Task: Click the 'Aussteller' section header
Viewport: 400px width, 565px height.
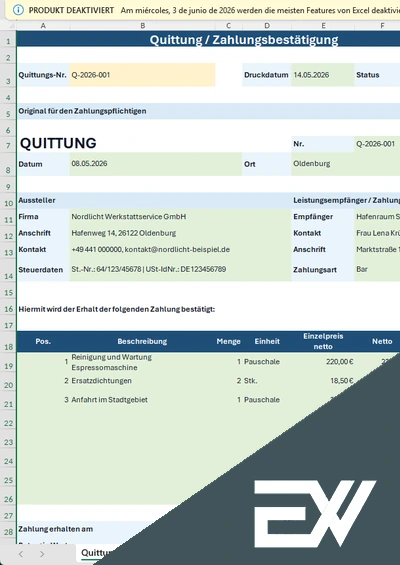Action: 154,200
